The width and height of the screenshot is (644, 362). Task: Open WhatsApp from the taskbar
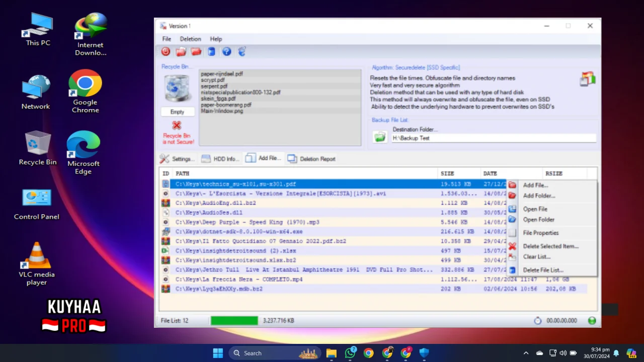pos(350,353)
